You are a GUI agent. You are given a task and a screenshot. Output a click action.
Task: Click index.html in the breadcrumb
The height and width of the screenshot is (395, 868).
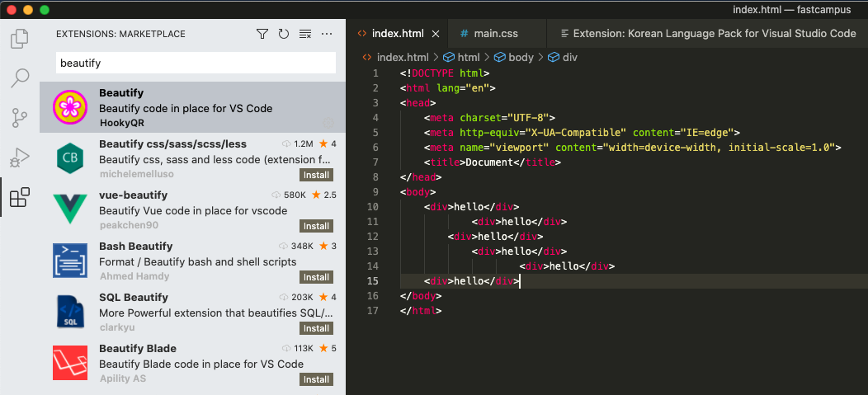403,57
